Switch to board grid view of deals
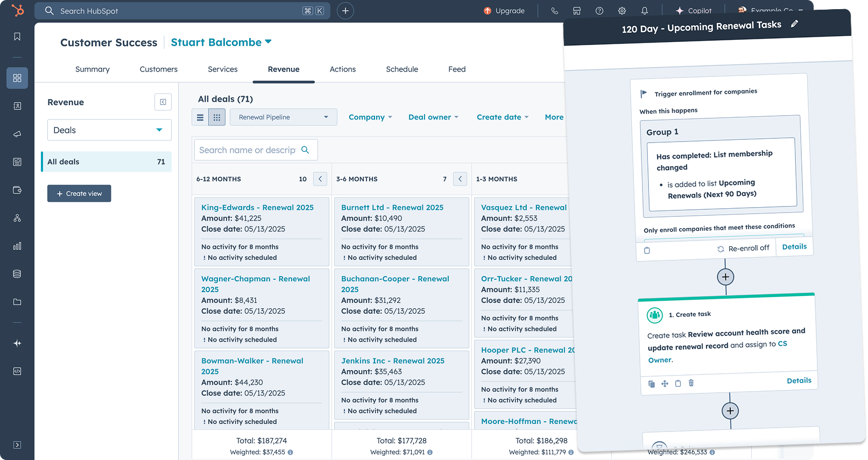Screen dimensions: 868x460 coord(217,117)
